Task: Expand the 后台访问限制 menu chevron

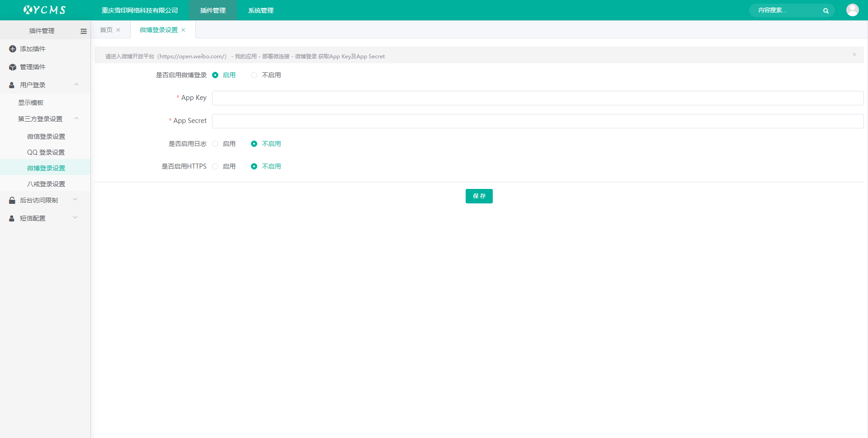Action: click(x=75, y=199)
